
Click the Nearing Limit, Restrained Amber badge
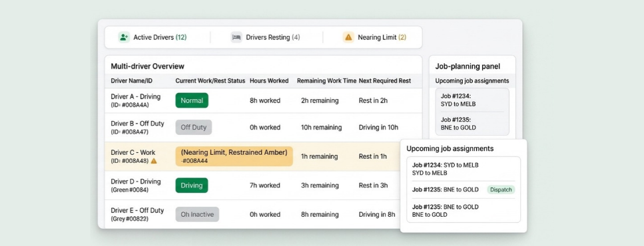pyautogui.click(x=234, y=156)
